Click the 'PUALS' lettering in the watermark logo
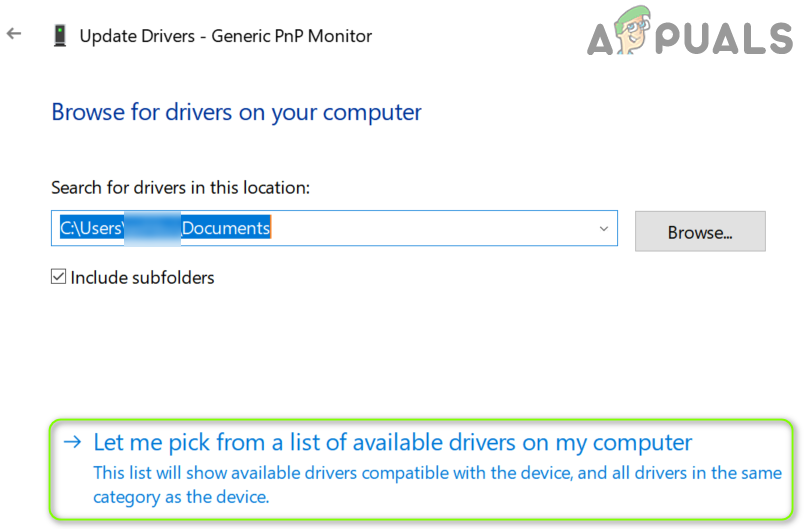 coord(728,38)
